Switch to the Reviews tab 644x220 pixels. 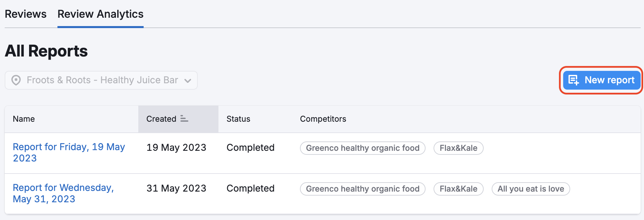click(25, 14)
